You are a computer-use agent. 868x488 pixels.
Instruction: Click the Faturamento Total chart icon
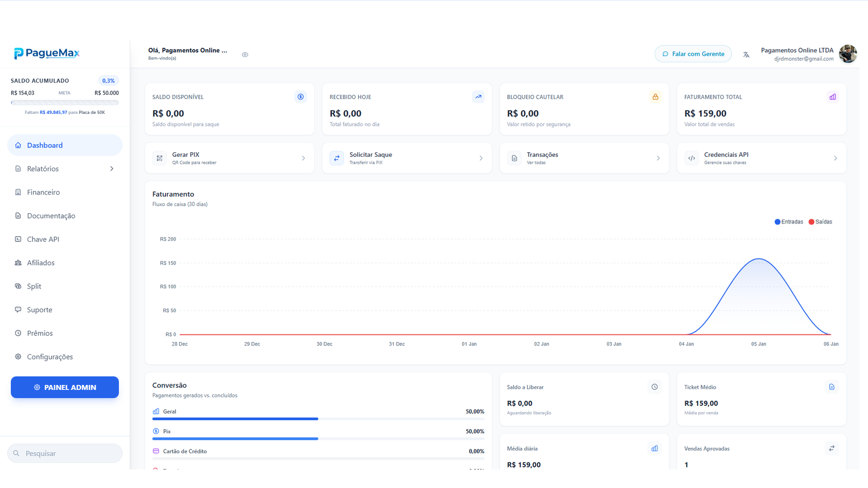(833, 97)
